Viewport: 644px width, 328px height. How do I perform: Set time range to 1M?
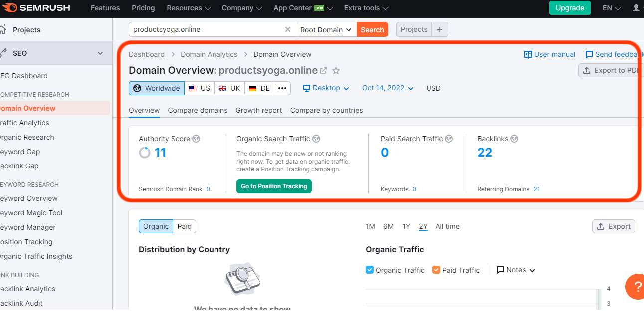(370, 226)
